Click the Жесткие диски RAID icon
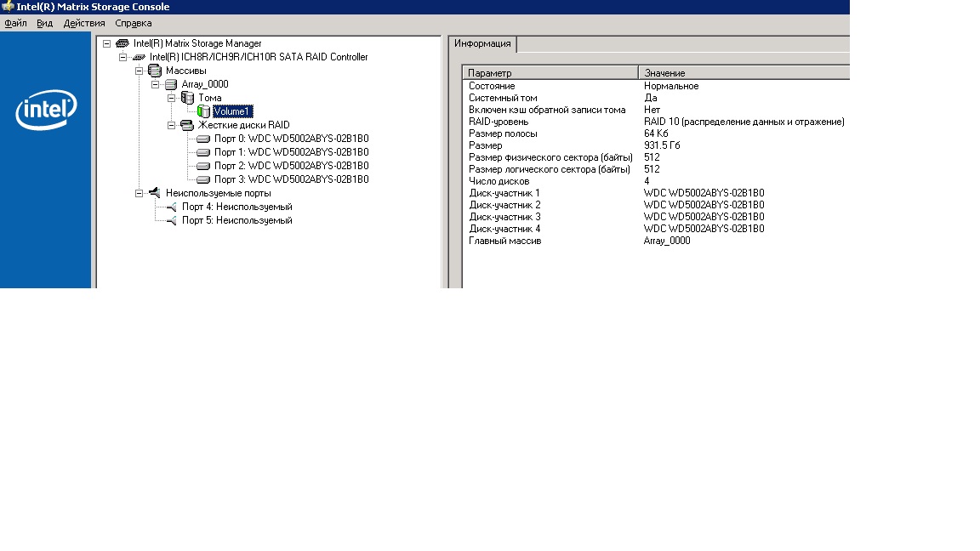The height and width of the screenshot is (551, 980). (x=187, y=125)
